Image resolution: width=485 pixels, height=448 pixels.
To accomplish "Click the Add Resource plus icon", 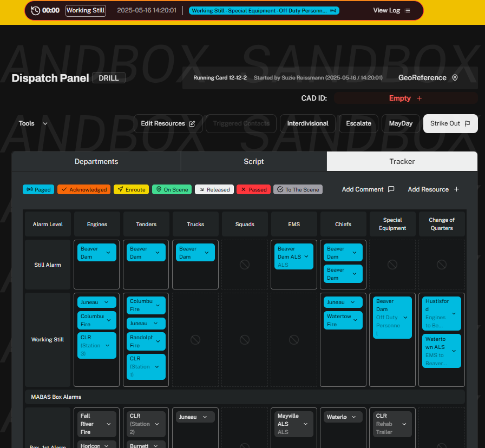I will (x=456, y=189).
